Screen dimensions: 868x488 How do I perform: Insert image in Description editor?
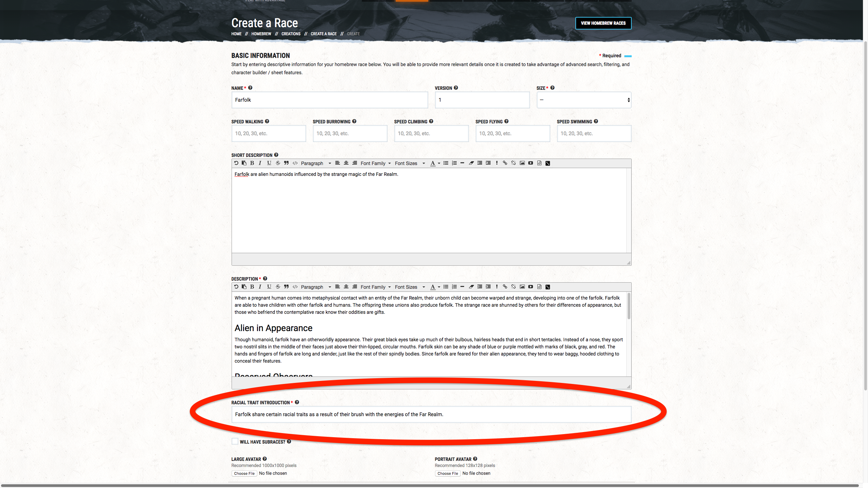pyautogui.click(x=522, y=287)
